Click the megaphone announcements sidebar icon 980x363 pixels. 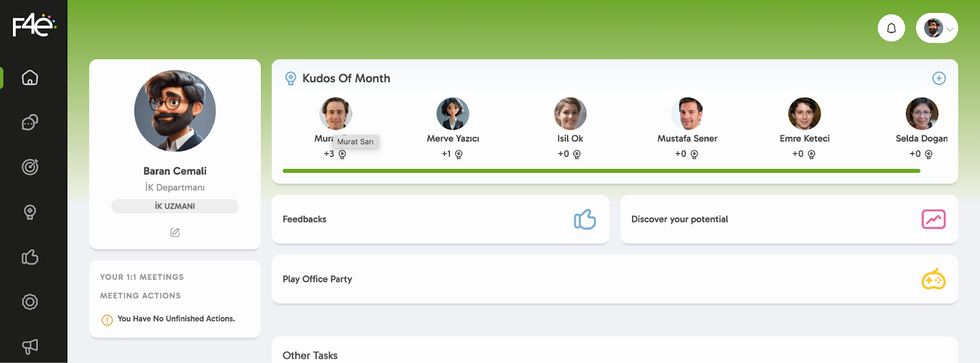point(29,346)
